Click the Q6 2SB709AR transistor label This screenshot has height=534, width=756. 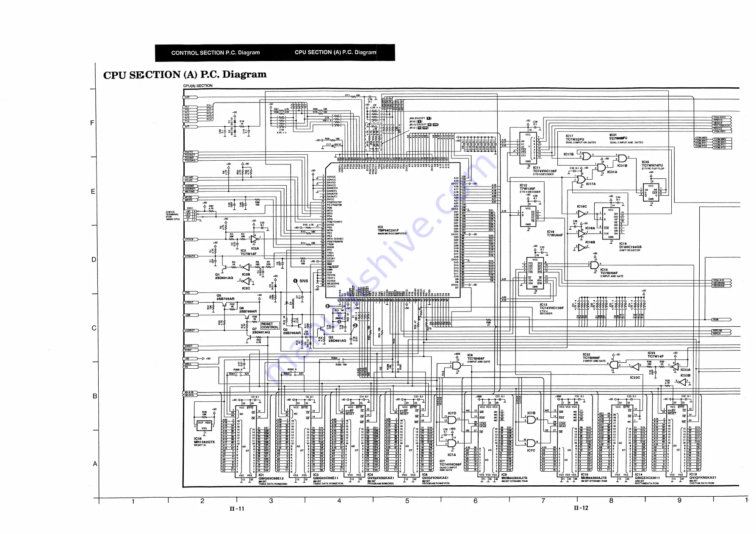(x=248, y=310)
